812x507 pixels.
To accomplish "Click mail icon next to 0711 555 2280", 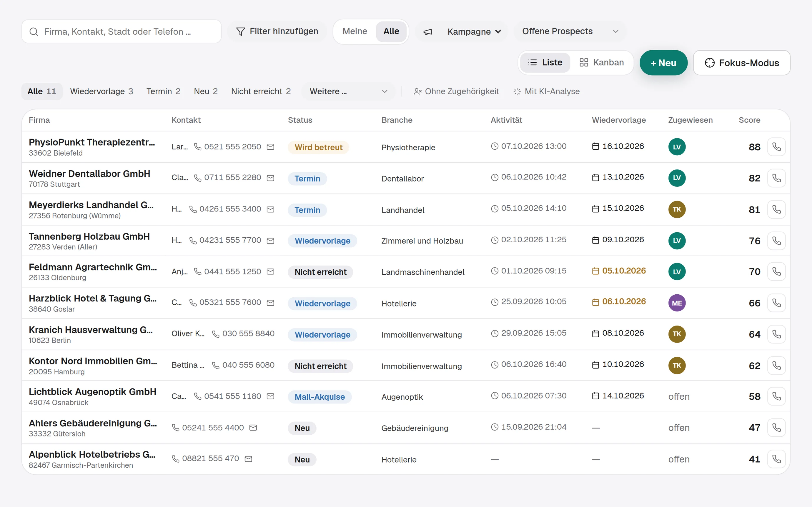I will pyautogui.click(x=270, y=178).
